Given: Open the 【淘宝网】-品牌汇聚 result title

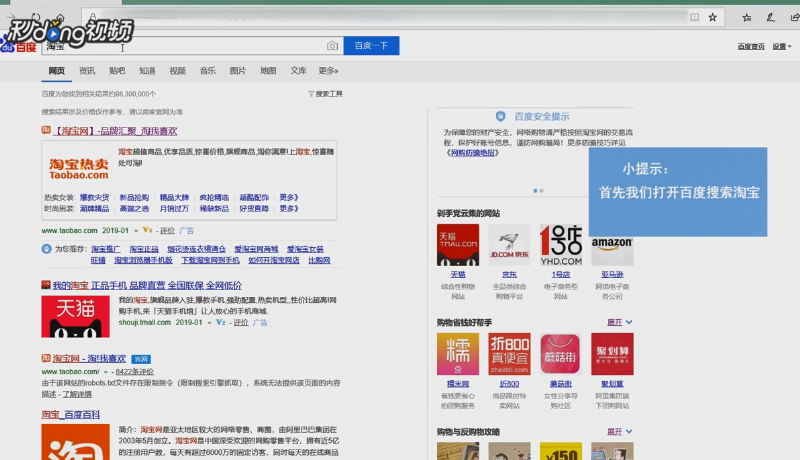Looking at the screenshot, I should (115, 131).
